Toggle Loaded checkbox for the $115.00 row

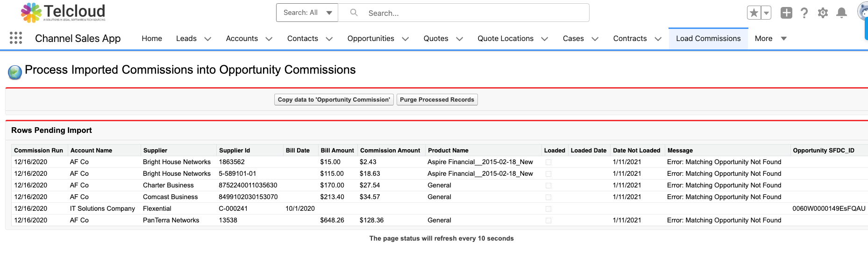548,174
